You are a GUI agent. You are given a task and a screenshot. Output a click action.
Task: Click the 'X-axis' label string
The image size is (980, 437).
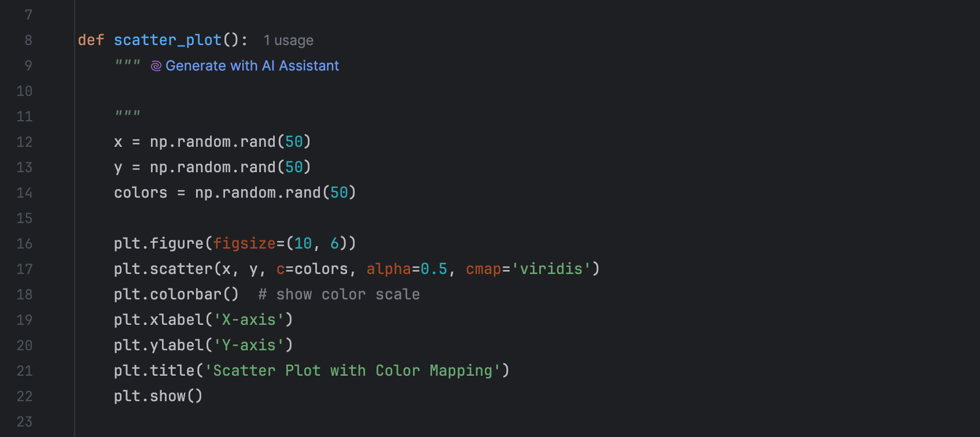(249, 320)
